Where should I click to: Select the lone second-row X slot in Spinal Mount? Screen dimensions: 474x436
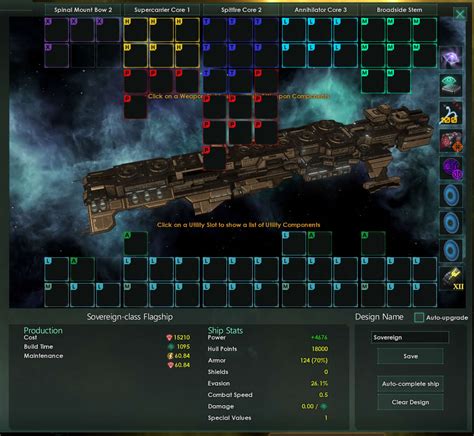(x=57, y=56)
